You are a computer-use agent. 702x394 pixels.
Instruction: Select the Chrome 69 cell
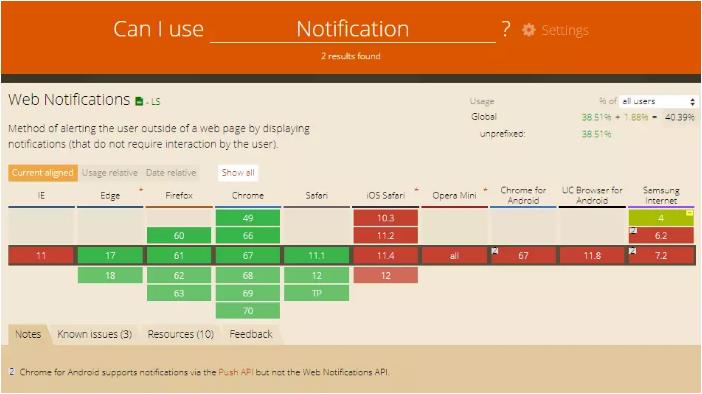[248, 293]
